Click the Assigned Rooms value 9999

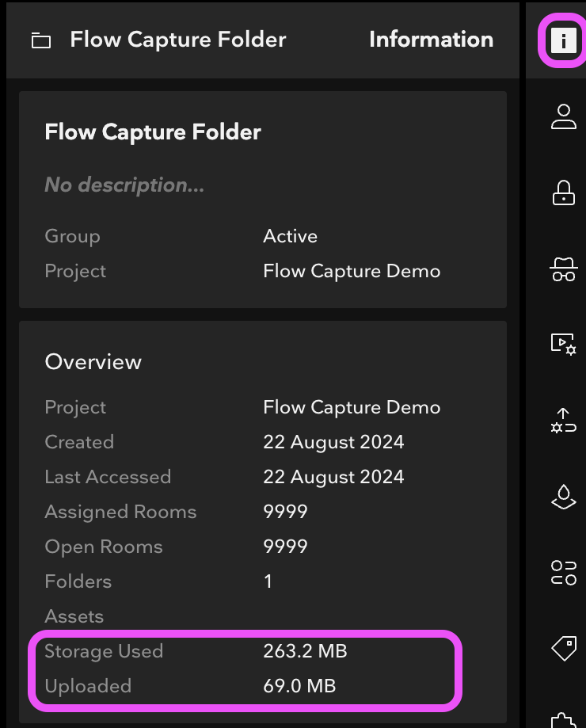(285, 512)
